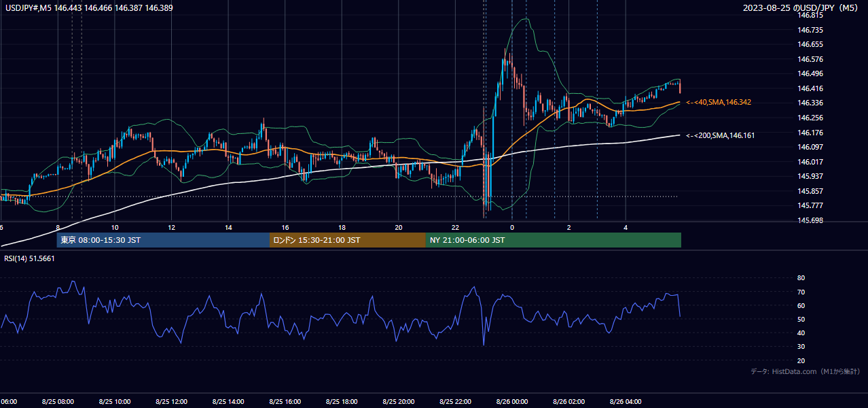
Task: Select the Tokyo 08:00-15:30 JST session bar
Action: click(163, 240)
